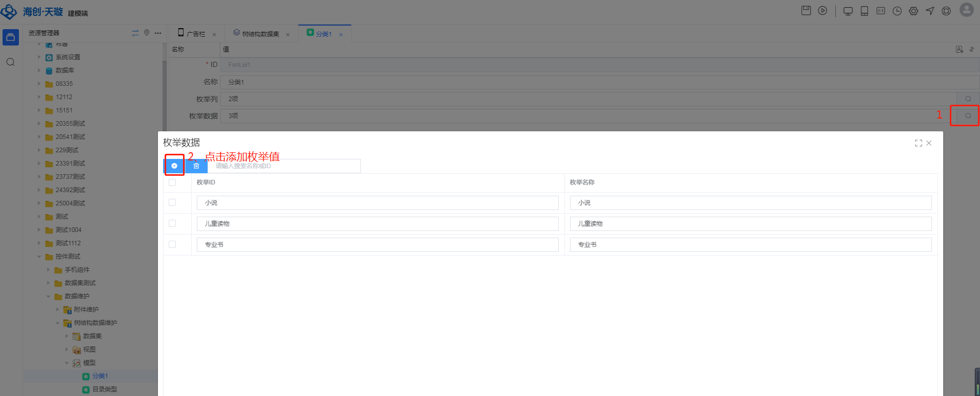Click the locate pin icon in resource manager
This screenshot has height=396, width=980.
147,33
